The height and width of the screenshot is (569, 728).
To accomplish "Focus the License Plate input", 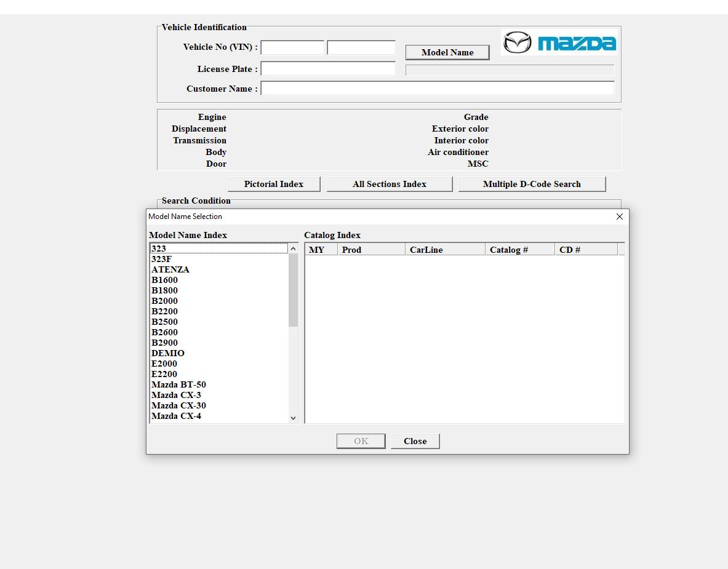I will point(327,68).
